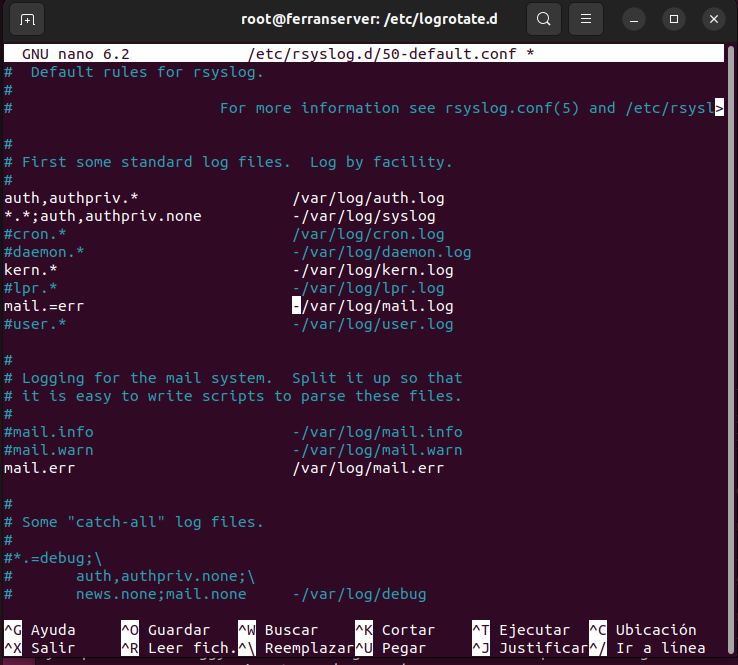Screen dimensions: 738x665
Task: Click the ^\ Reemplazar shortcut
Action: [296, 648]
